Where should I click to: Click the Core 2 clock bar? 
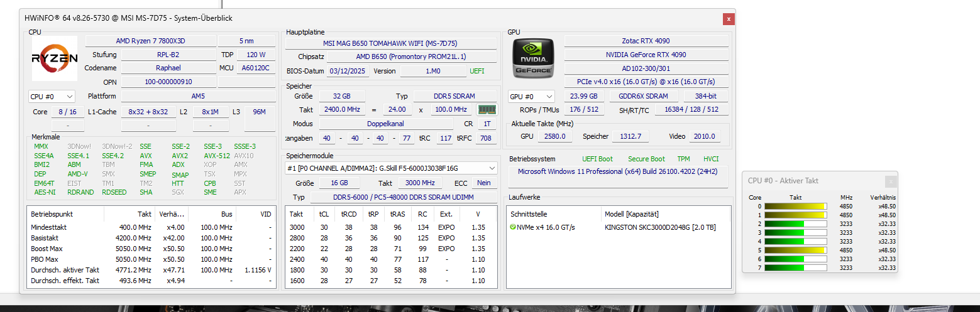[x=795, y=223]
